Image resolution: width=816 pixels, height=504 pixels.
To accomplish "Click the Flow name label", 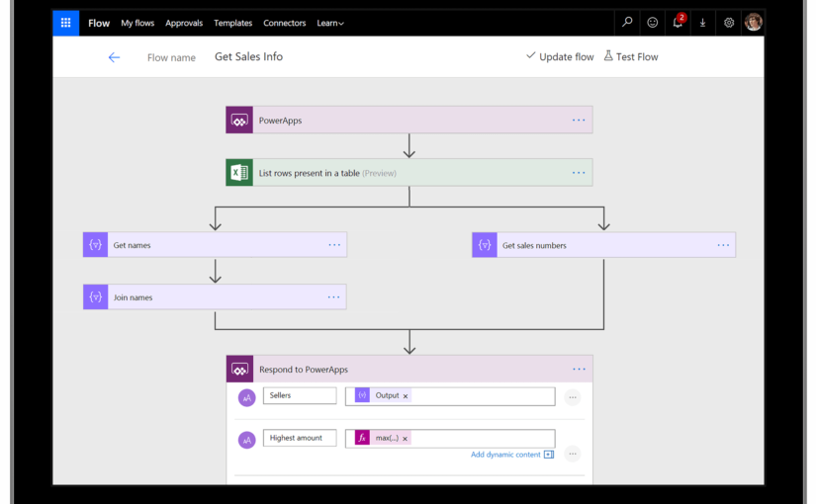I will tap(171, 57).
